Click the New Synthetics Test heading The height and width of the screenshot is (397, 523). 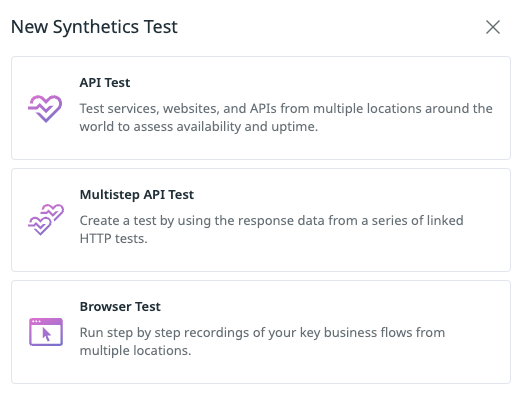point(94,27)
